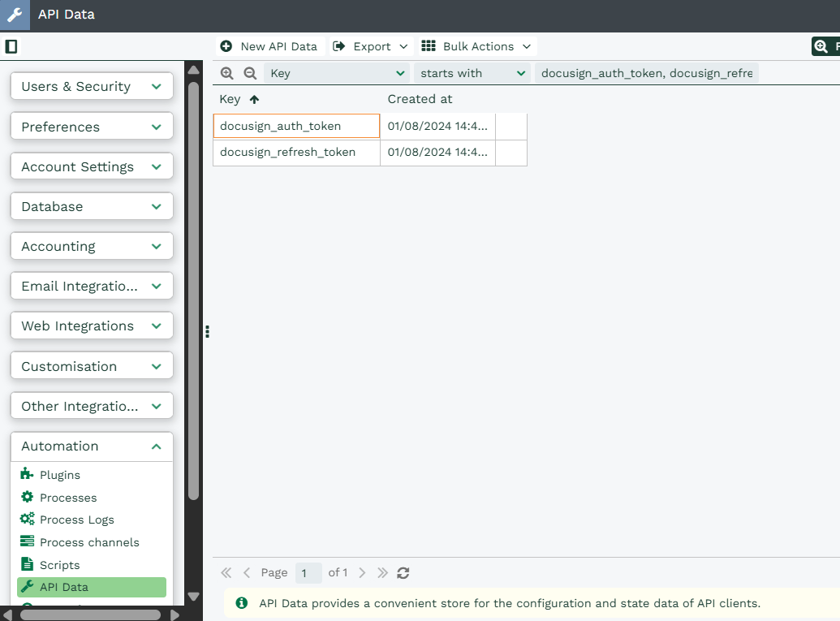Click the refresh icon in the pager
This screenshot has height=621, width=840.
[x=403, y=572]
